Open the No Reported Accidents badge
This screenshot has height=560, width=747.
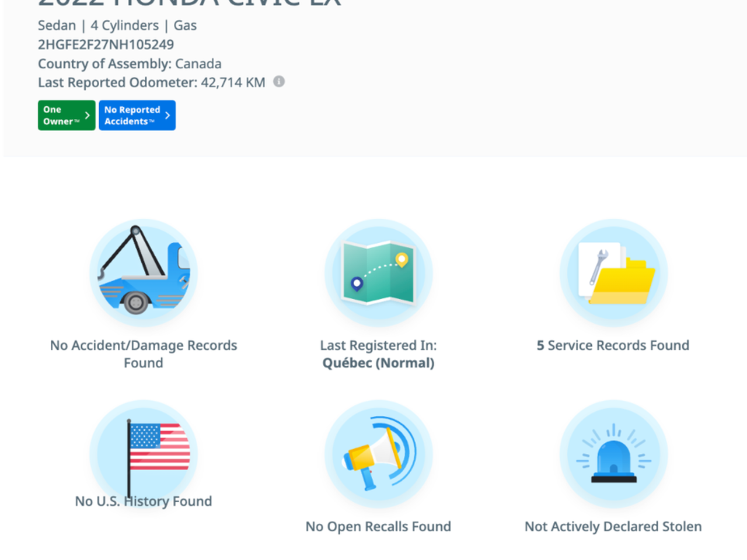click(x=132, y=116)
